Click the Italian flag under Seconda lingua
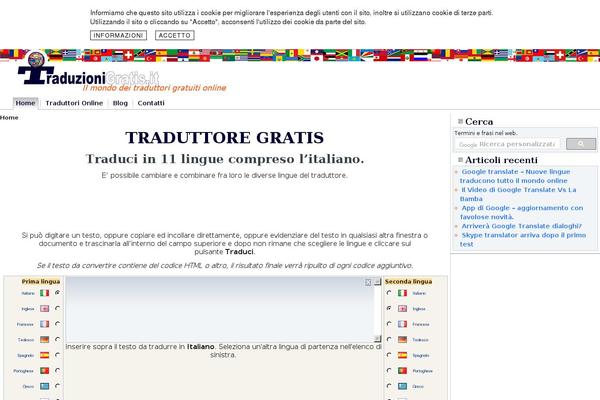The width and height of the screenshot is (600, 400). 402,293
